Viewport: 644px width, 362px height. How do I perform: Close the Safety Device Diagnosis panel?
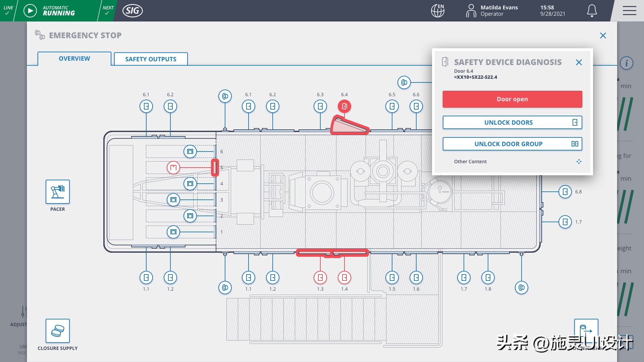pos(579,62)
